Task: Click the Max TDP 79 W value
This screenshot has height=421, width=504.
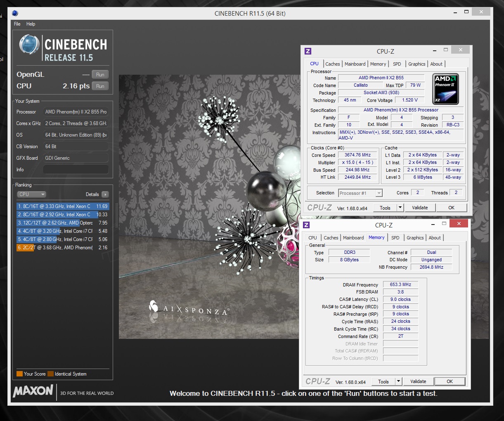Action: click(x=415, y=85)
